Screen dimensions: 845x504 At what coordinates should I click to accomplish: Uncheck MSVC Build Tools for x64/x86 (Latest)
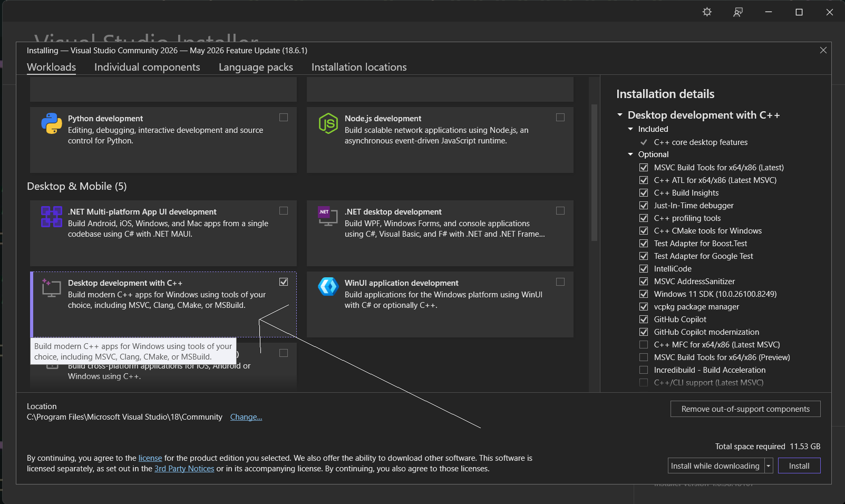point(644,168)
